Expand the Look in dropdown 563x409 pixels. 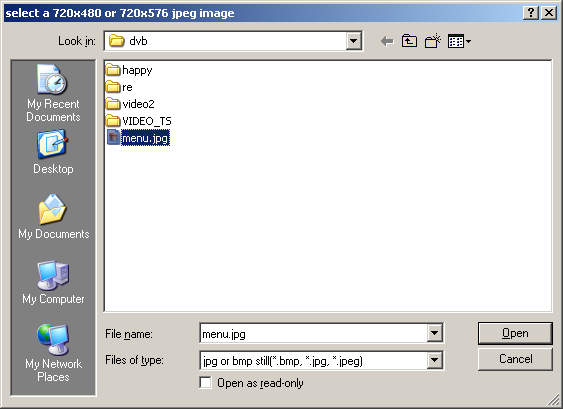353,41
